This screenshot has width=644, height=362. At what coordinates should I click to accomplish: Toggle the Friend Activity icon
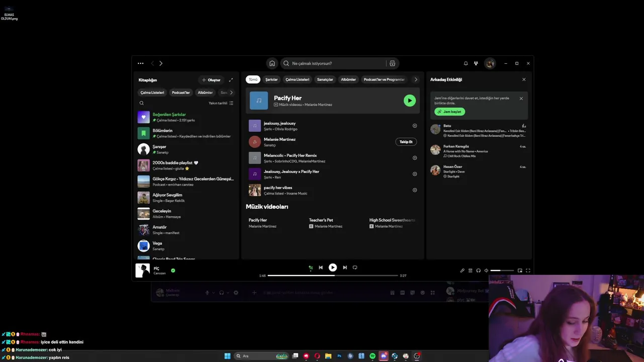pos(476,63)
